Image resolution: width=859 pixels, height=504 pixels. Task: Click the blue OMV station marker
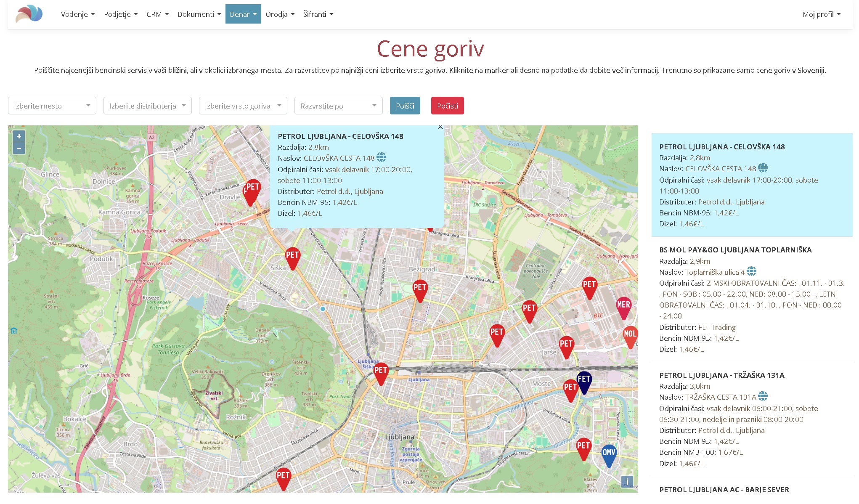click(609, 456)
